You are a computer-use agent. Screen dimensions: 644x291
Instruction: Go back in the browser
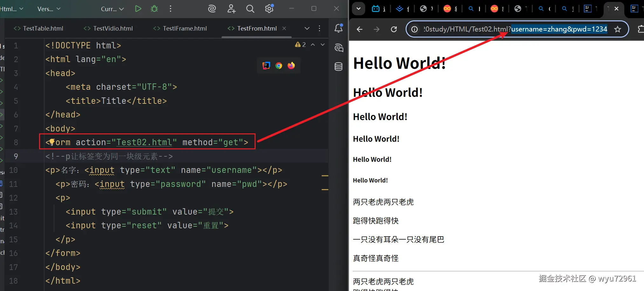point(360,29)
